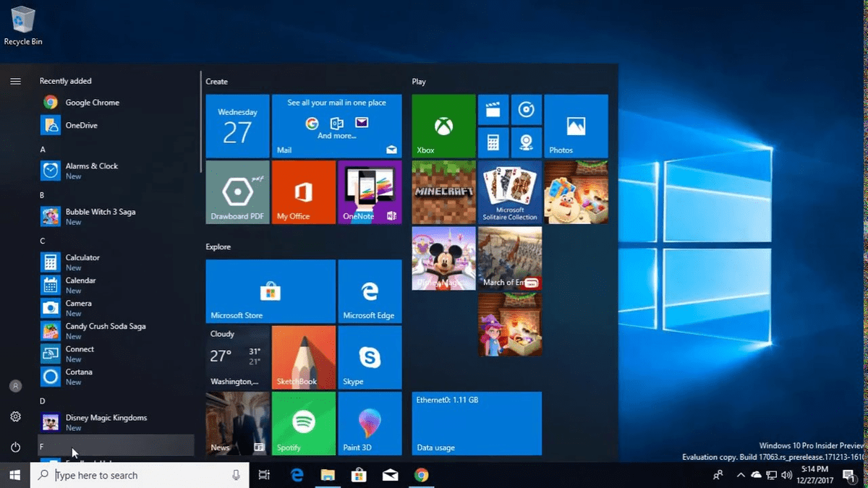The height and width of the screenshot is (488, 868).
Task: Click the letter A group header
Action: 43,150
